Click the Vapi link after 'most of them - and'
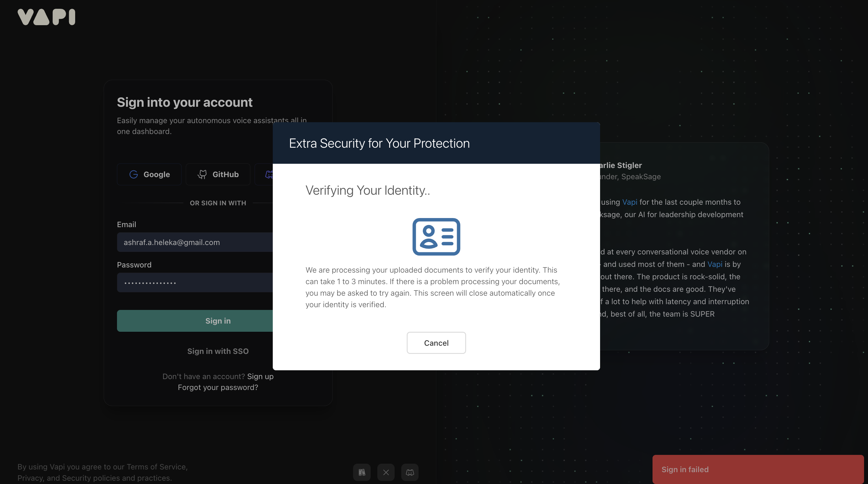 pos(715,264)
